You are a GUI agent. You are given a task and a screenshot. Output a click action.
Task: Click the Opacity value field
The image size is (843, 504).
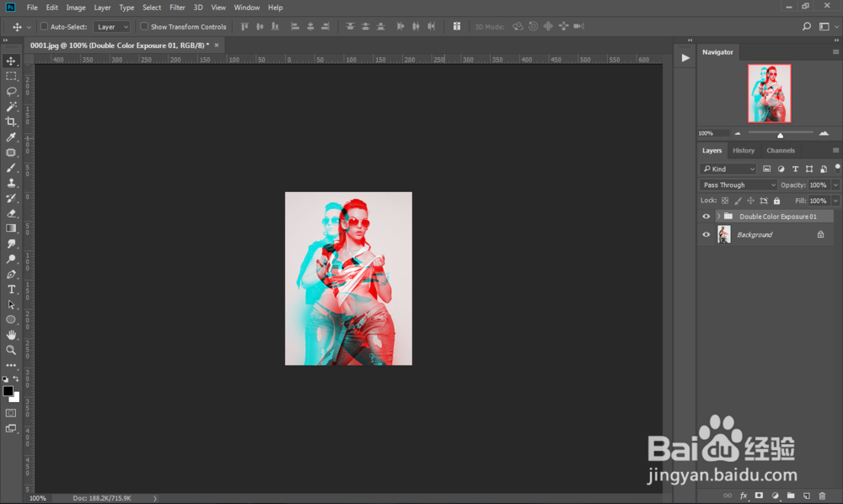coord(818,185)
